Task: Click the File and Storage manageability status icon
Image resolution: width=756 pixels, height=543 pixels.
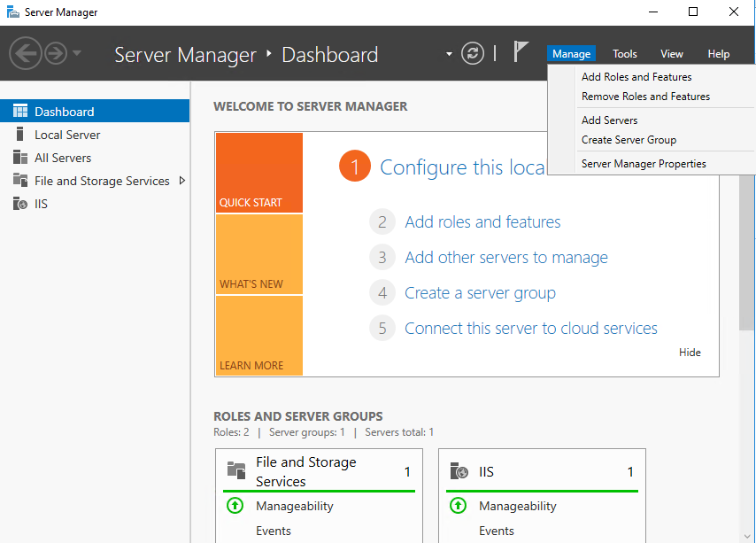Action: (x=235, y=506)
